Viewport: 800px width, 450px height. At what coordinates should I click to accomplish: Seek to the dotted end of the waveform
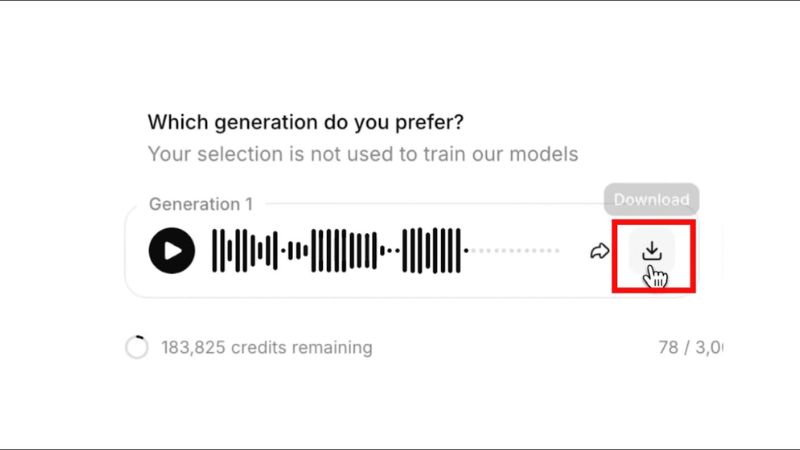pyautogui.click(x=515, y=251)
